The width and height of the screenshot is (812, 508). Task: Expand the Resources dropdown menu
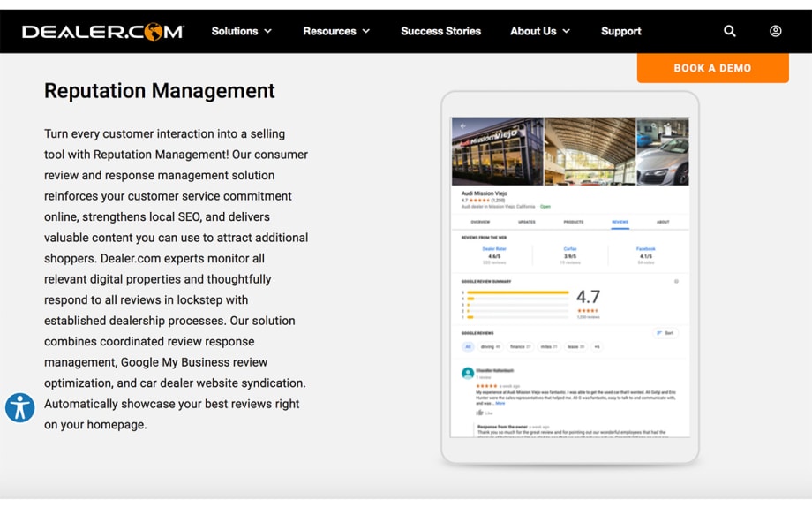336,31
